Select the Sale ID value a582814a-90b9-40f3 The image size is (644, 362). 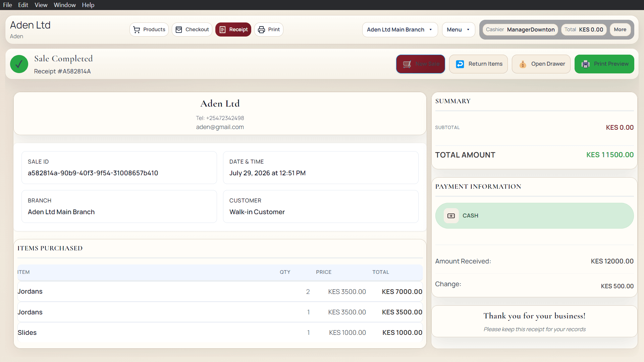(93, 173)
